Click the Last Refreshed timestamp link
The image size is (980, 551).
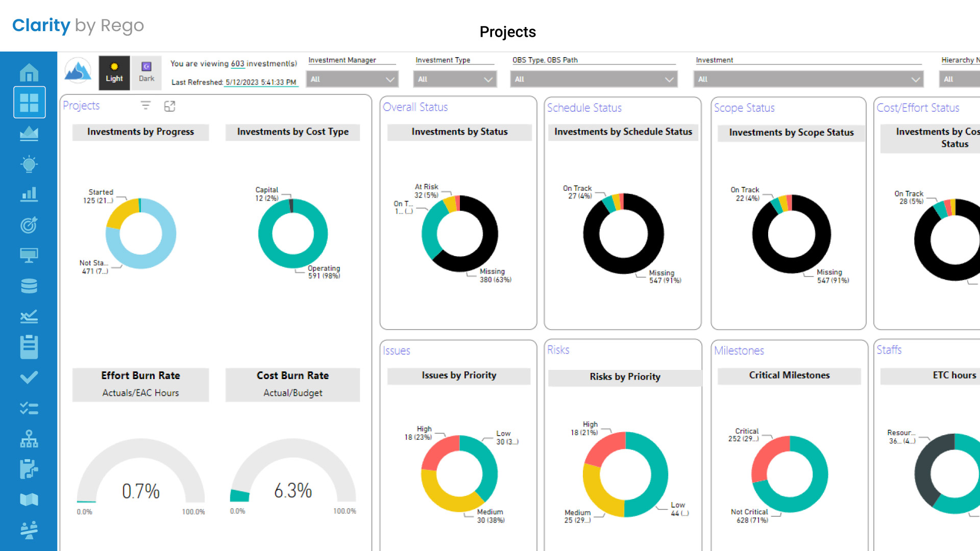point(262,82)
